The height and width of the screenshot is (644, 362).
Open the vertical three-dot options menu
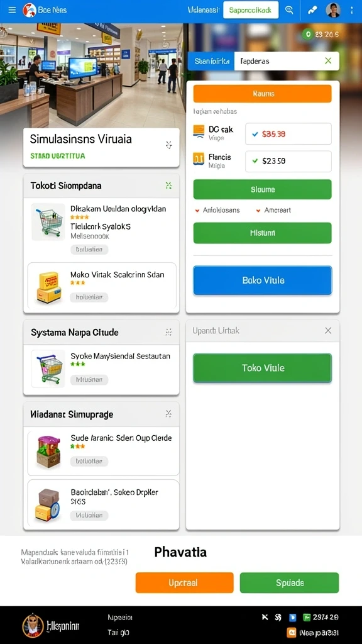coord(352,10)
